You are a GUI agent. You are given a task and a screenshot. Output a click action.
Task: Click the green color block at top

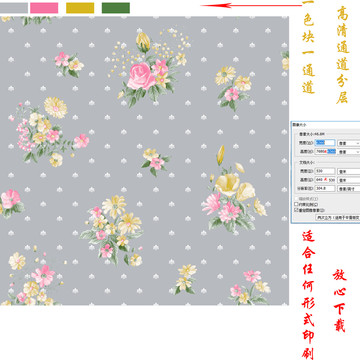(x=116, y=8)
